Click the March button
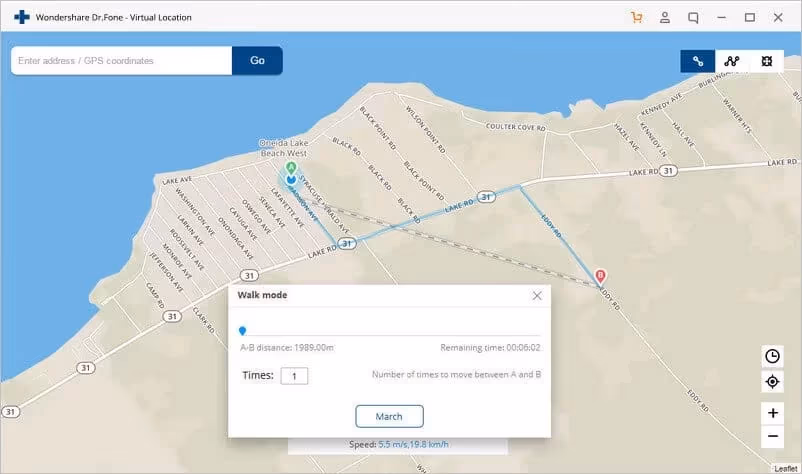The width and height of the screenshot is (802, 474). pos(389,416)
